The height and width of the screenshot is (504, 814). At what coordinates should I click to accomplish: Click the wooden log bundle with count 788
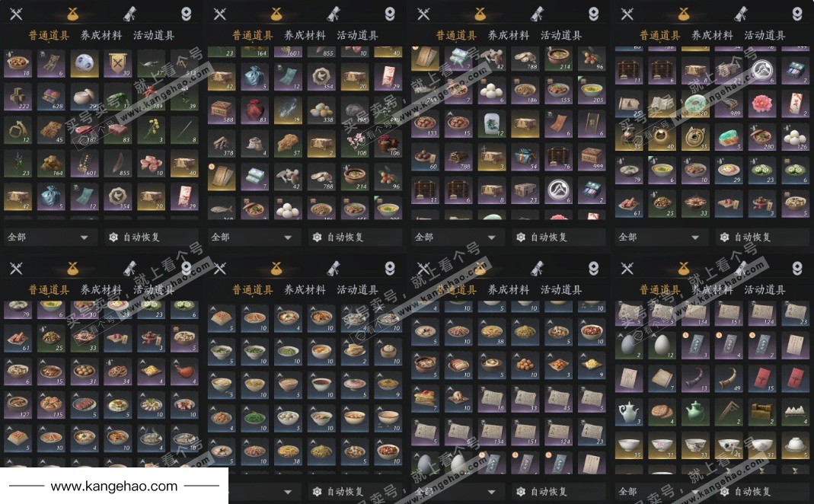458,158
